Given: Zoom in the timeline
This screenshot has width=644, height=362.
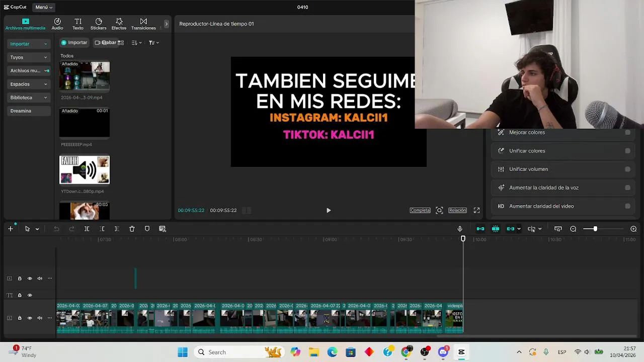Looking at the screenshot, I should pos(633,229).
